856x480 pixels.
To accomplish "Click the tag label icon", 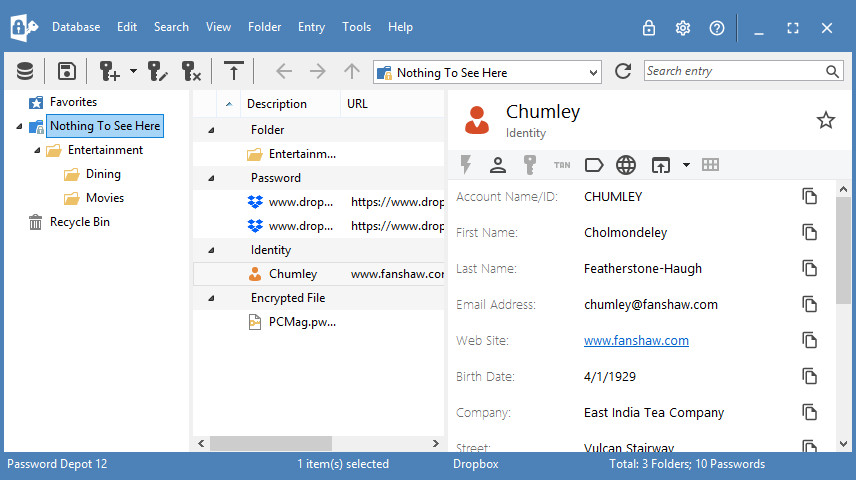I will [x=593, y=165].
